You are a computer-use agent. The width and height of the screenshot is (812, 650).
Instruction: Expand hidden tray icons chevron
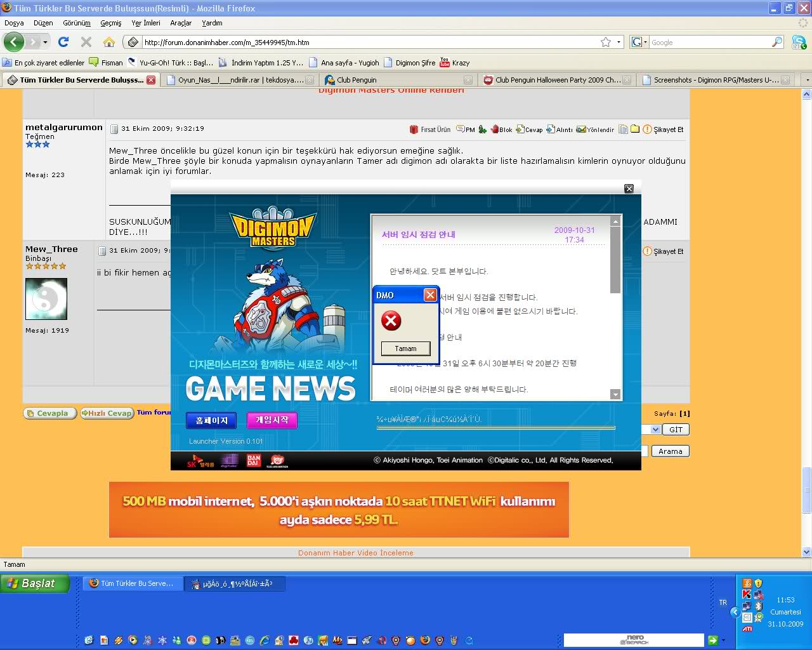pyautogui.click(x=735, y=612)
